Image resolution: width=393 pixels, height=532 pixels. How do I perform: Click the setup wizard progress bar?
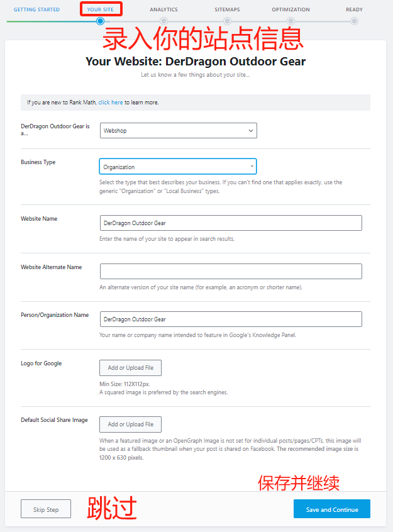[x=195, y=21]
